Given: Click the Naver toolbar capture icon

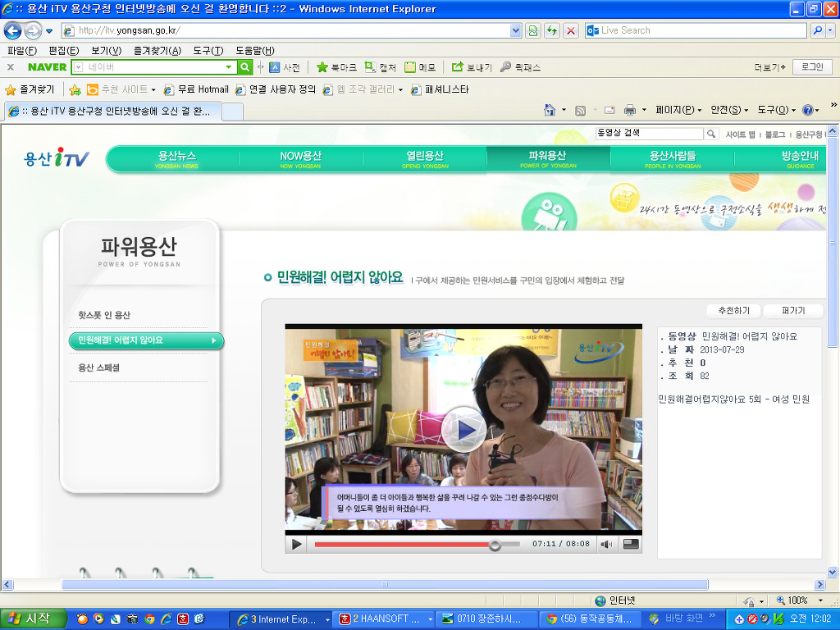Looking at the screenshot, I should 371,67.
